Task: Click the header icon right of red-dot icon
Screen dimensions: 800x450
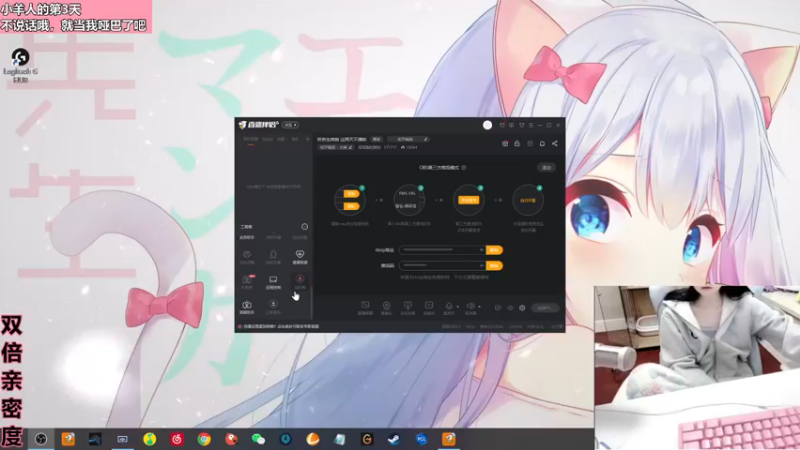Action: click(517, 144)
